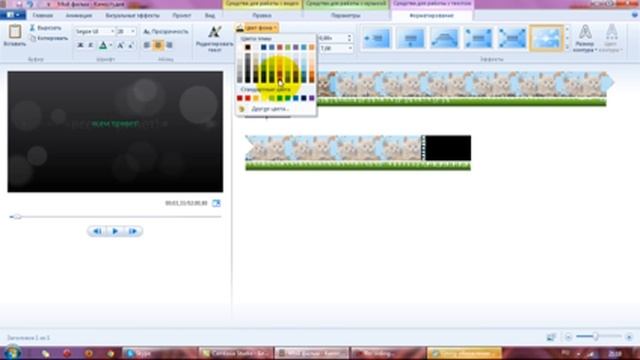Switch to Recording window in taskbar
The width and height of the screenshot is (640, 360).
388,353
